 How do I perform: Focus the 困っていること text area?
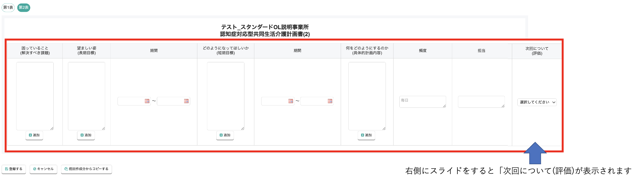[35, 96]
